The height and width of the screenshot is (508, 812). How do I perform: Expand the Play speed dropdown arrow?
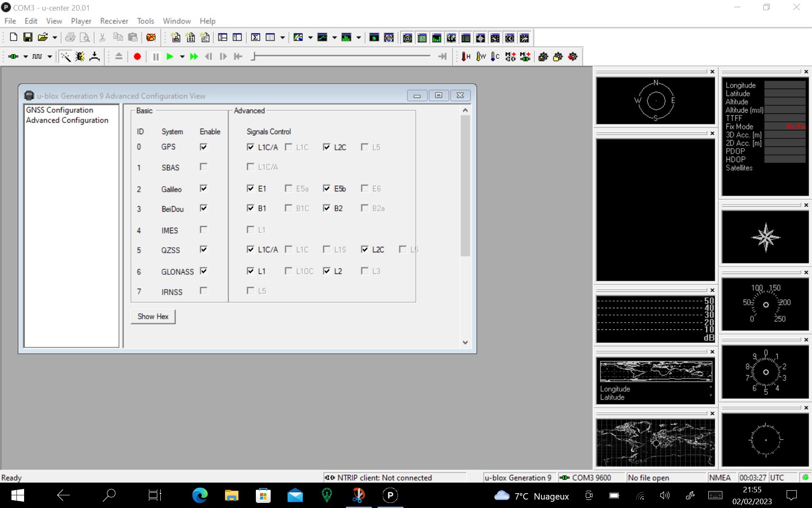click(182, 56)
